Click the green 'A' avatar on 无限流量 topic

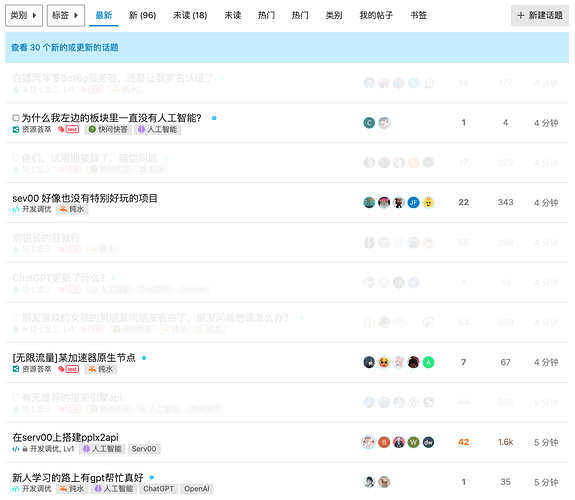coord(428,362)
